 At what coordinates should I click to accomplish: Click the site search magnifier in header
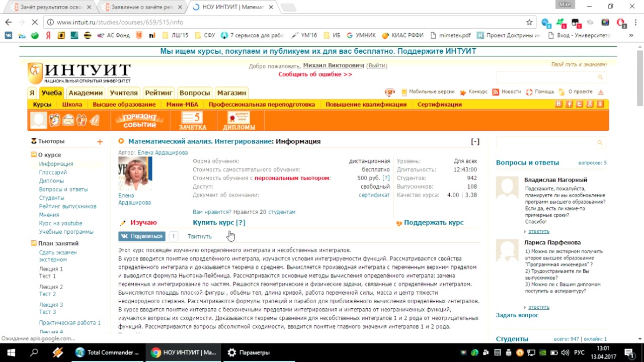(x=600, y=77)
